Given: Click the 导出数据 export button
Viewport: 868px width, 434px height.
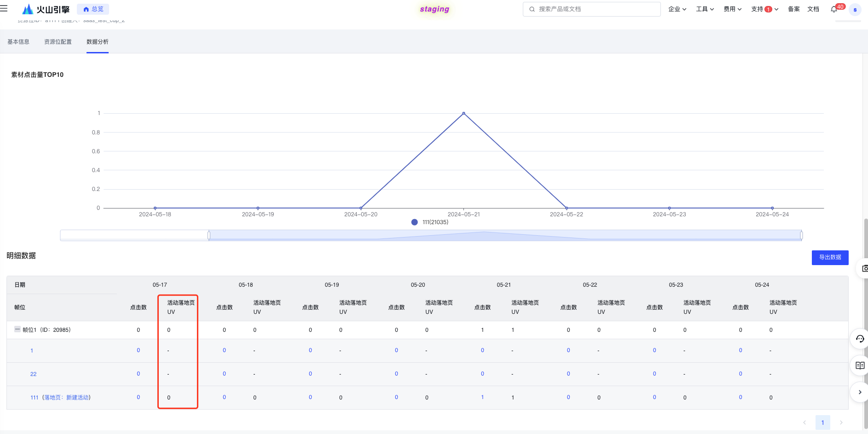Looking at the screenshot, I should click(x=830, y=257).
